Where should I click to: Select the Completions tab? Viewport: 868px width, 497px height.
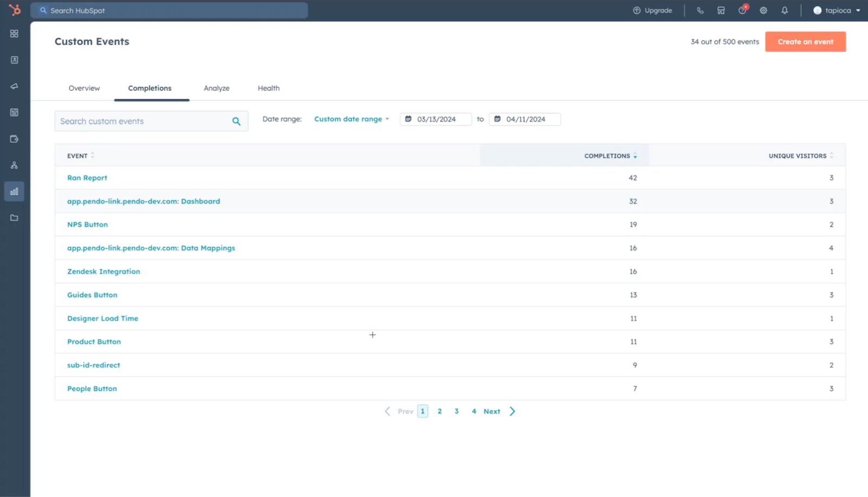click(x=150, y=88)
